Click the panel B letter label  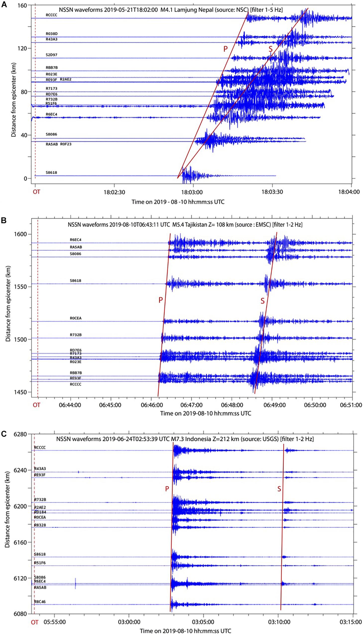(x=3, y=221)
